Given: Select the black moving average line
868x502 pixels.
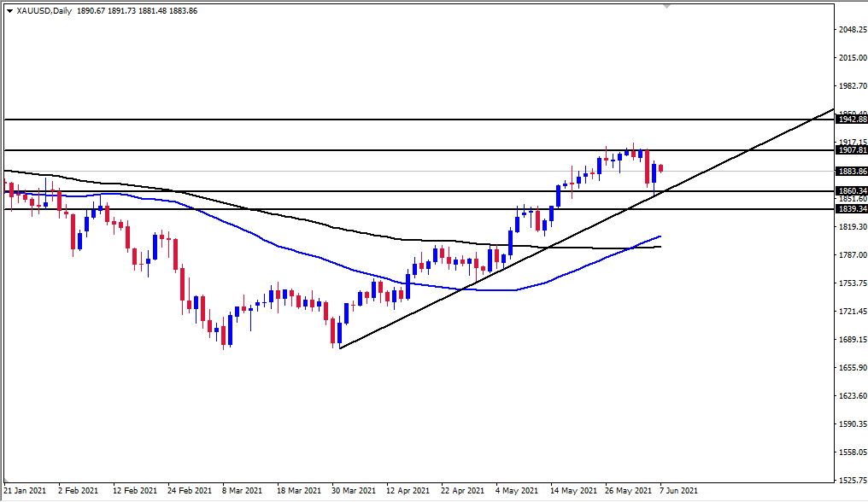Looking at the screenshot, I should (x=332, y=227).
